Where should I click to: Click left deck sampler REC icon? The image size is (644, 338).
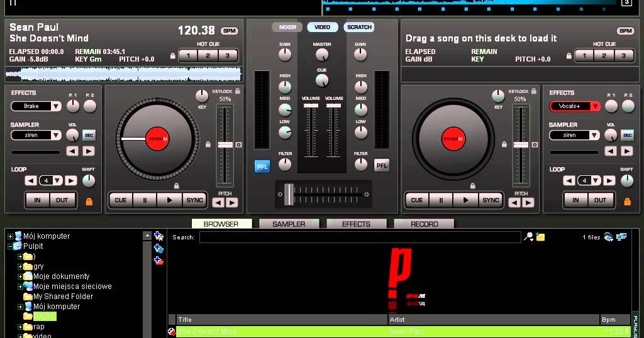pyautogui.click(x=89, y=135)
